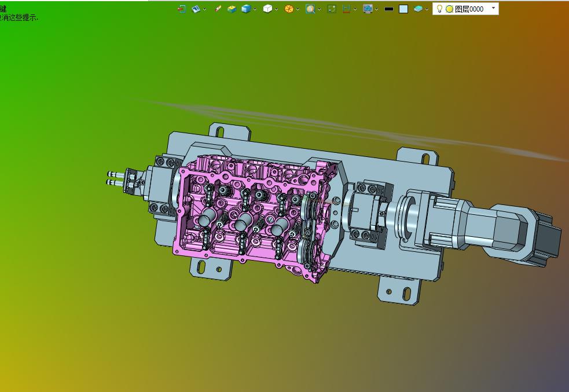Click the monitor display settings icon
569x392 pixels.
pyautogui.click(x=367, y=9)
